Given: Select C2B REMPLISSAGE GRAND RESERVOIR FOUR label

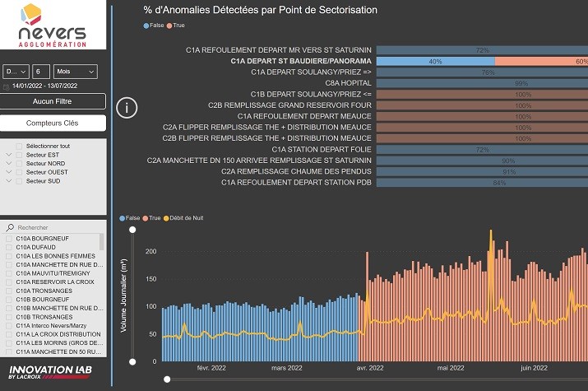Looking at the screenshot, I should click(289, 105).
